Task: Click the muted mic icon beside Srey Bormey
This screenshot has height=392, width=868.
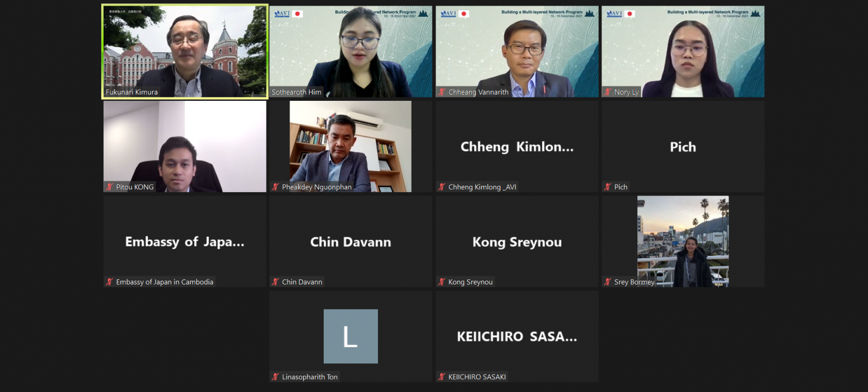Action: (x=608, y=282)
